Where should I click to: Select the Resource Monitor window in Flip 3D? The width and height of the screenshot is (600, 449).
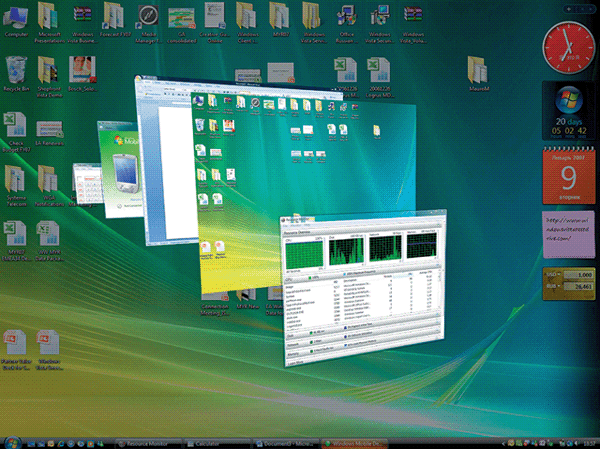pos(365,288)
